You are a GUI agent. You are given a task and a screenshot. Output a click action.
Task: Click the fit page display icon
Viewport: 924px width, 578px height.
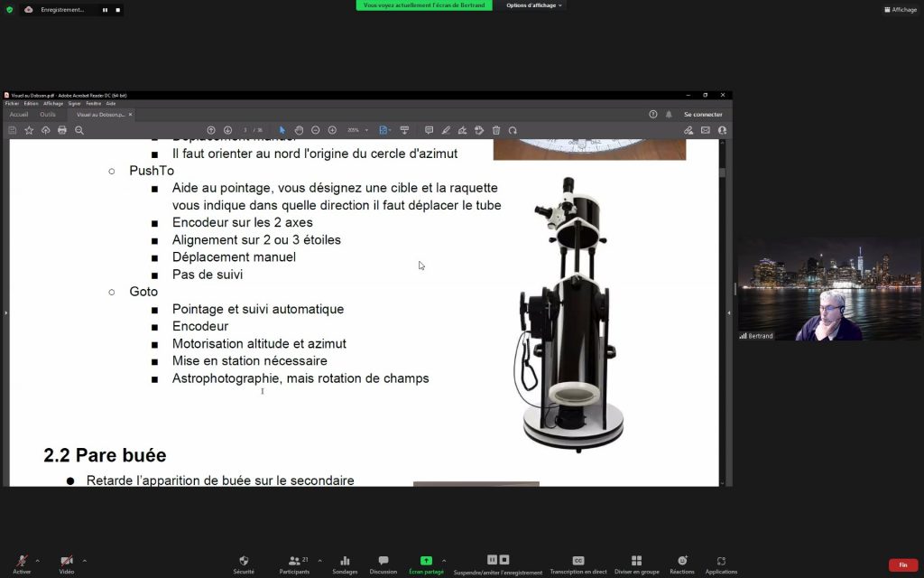383,130
